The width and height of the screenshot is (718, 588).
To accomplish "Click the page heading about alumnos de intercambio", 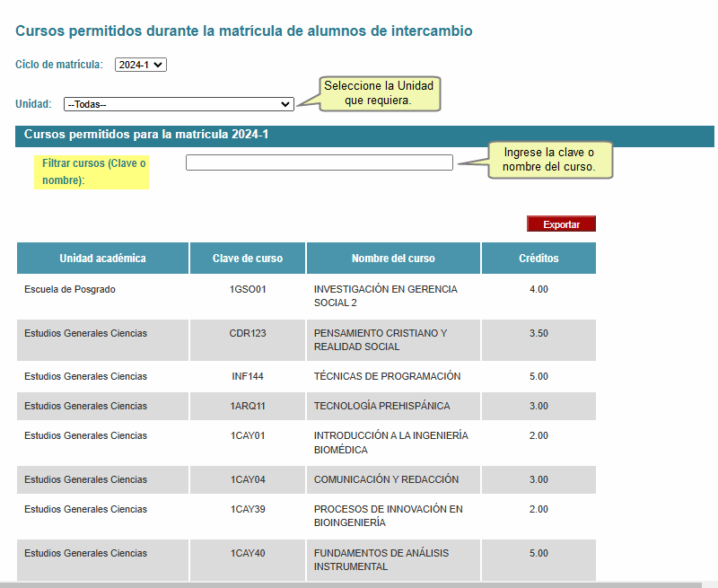I will coord(243,31).
